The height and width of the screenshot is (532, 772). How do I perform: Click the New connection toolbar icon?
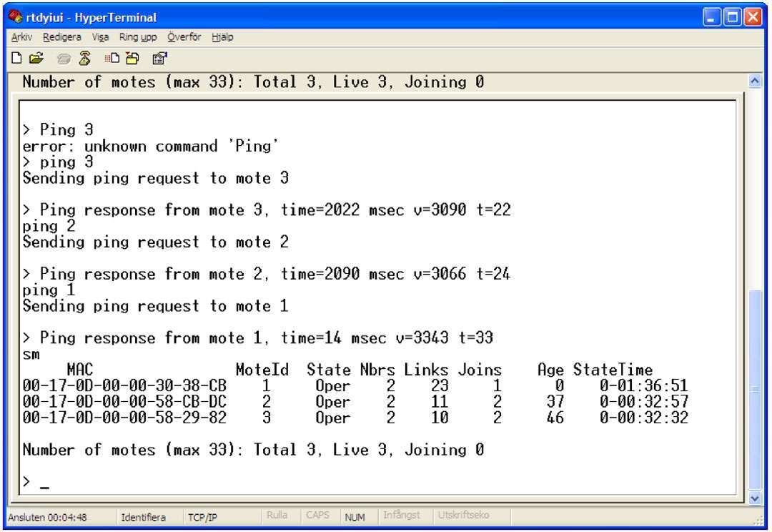click(x=16, y=58)
